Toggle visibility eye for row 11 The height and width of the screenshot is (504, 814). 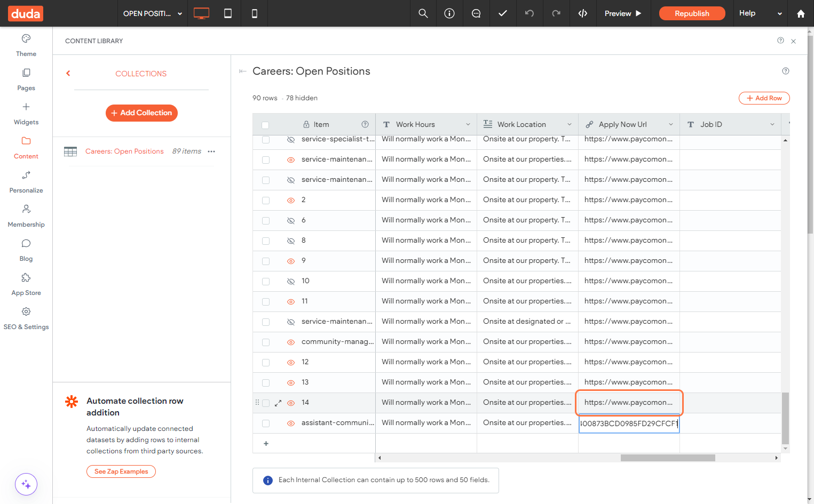291,301
